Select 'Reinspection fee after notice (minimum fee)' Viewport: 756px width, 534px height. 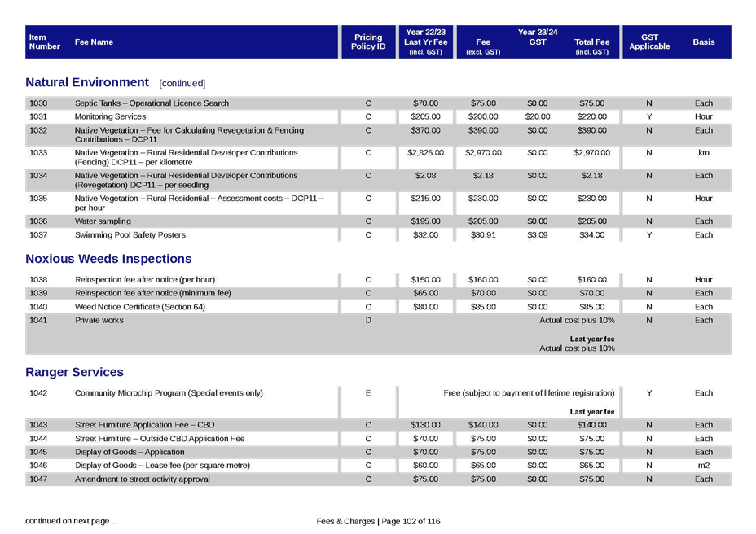(153, 293)
